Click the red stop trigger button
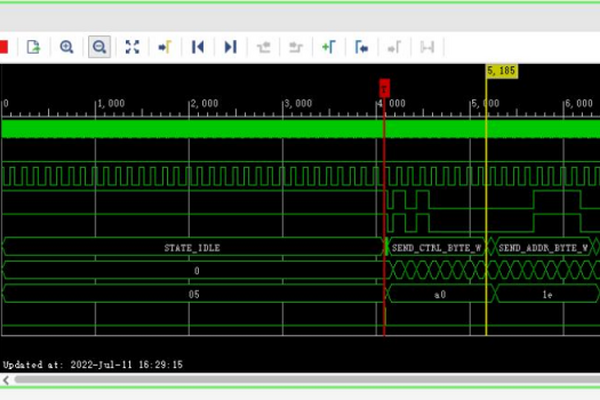 3,46
